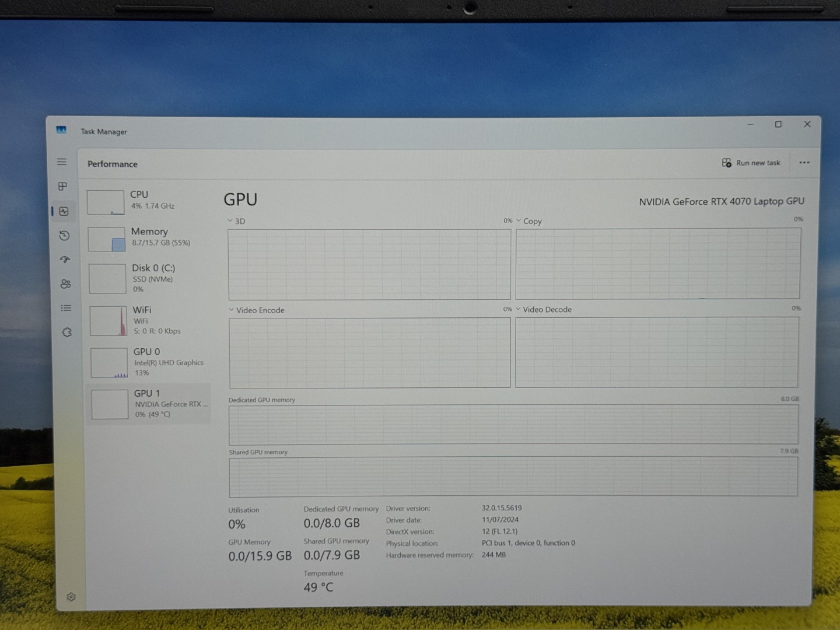Viewport: 840px width, 630px height.
Task: Open the three-dot more options menu
Action: click(x=804, y=163)
